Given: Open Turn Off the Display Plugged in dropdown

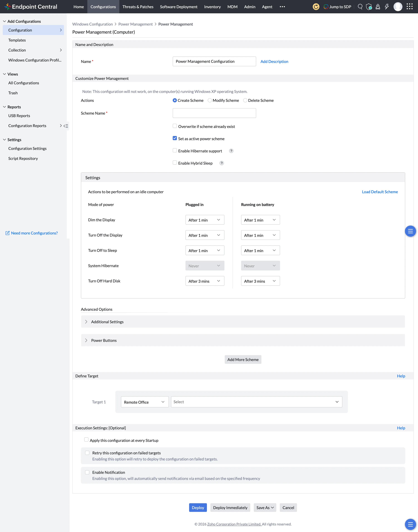Looking at the screenshot, I should pos(205,235).
